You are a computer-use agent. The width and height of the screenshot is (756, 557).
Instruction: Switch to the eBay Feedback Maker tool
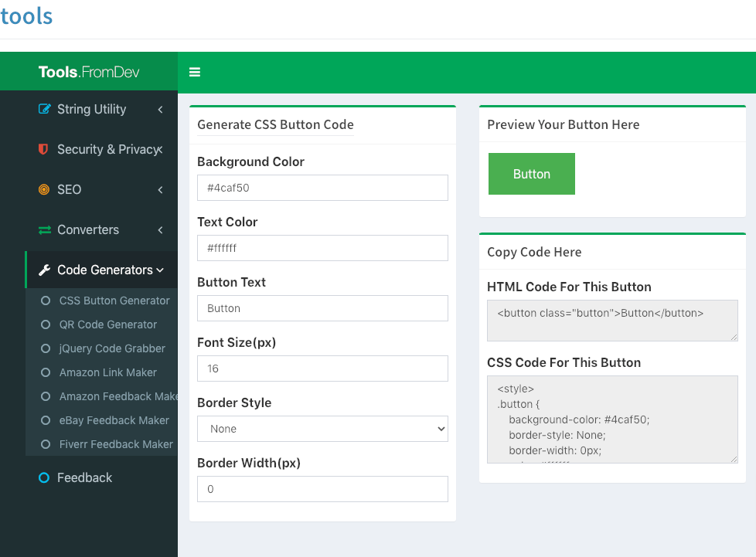click(x=113, y=420)
